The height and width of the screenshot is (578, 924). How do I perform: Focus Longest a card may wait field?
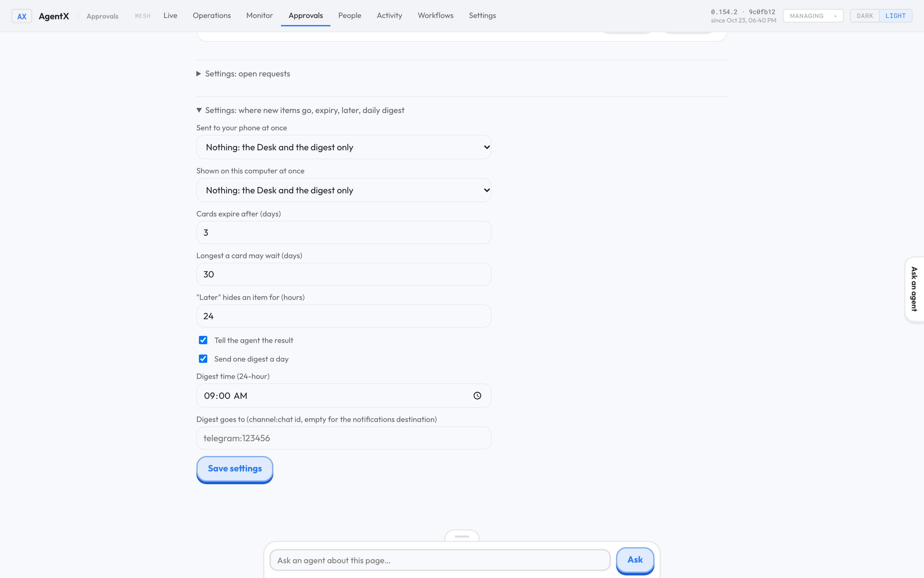(x=344, y=274)
